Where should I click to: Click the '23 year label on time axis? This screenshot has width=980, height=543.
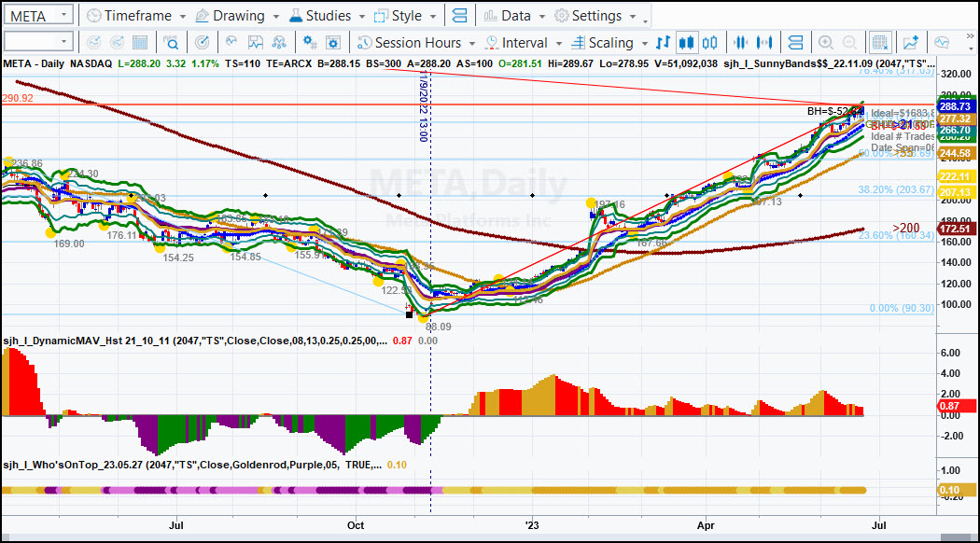(x=532, y=525)
